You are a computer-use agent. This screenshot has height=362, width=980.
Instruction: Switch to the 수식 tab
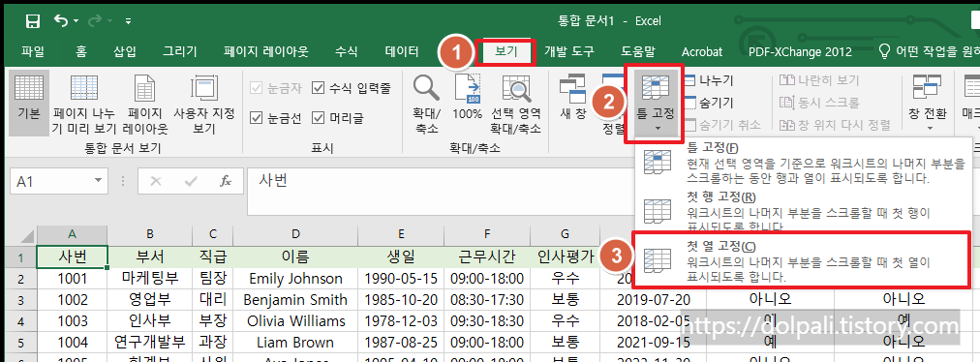pos(346,52)
